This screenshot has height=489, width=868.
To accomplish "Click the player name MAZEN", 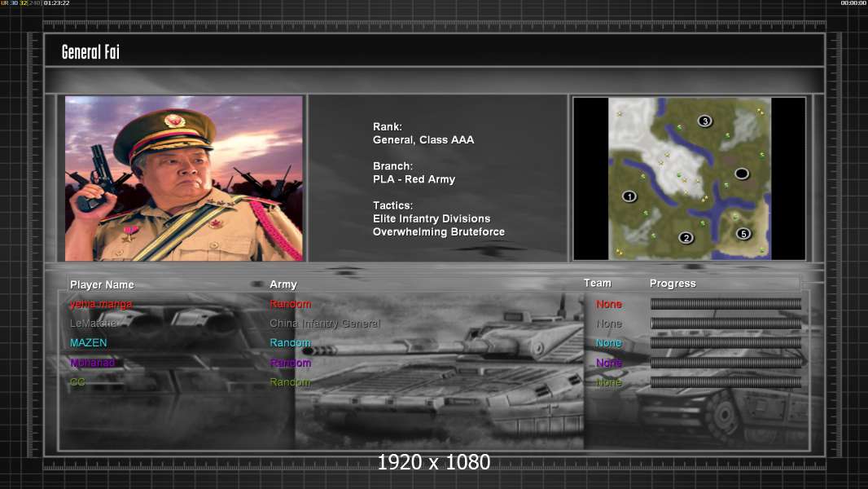I will (x=88, y=343).
